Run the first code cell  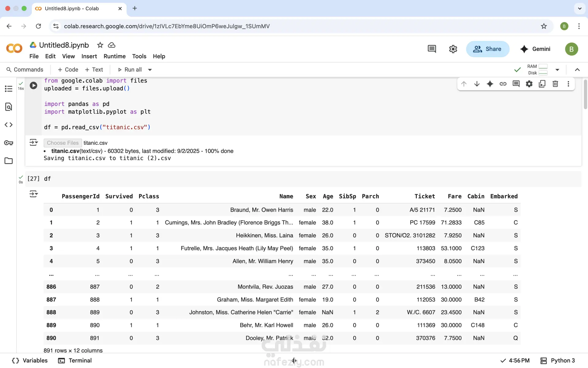33,85
